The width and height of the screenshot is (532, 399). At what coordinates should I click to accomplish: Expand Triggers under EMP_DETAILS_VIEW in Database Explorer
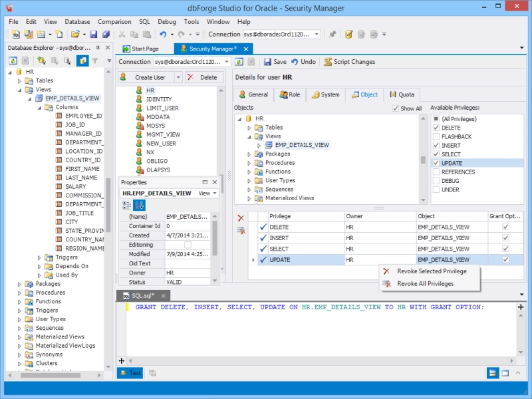pyautogui.click(x=39, y=257)
